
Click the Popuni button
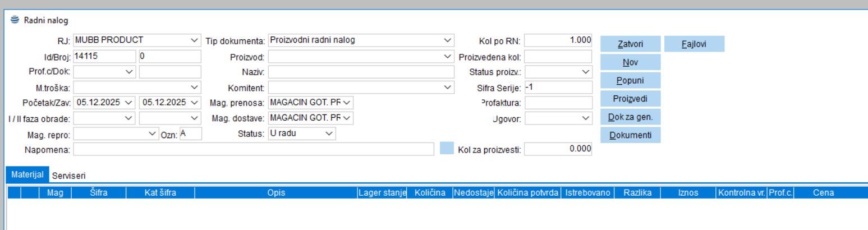(x=630, y=80)
